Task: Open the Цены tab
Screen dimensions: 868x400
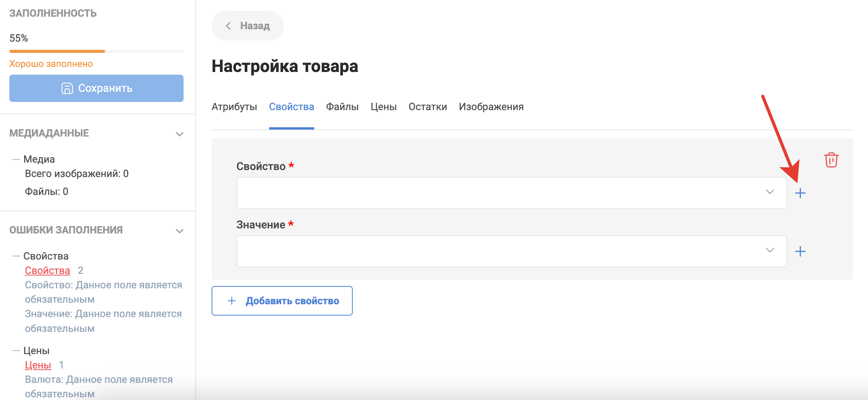Action: [383, 107]
